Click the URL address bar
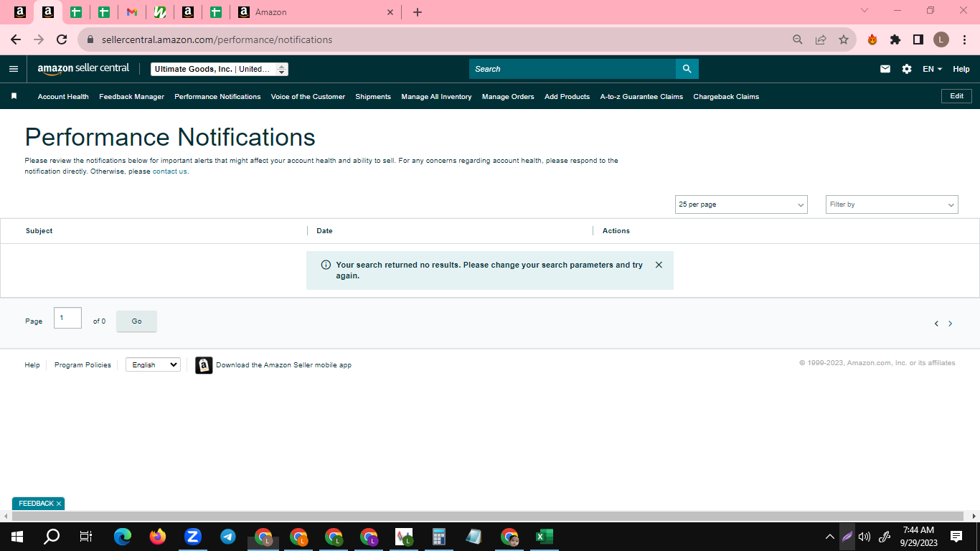980x551 pixels. click(x=430, y=39)
